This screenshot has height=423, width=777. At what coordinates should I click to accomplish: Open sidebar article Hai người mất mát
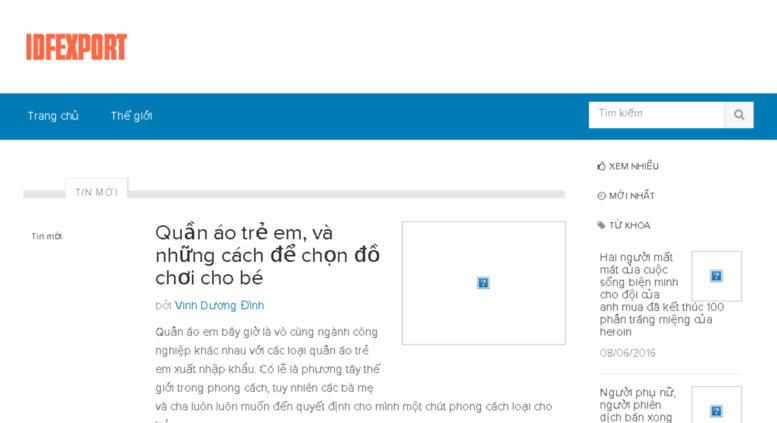point(661,294)
